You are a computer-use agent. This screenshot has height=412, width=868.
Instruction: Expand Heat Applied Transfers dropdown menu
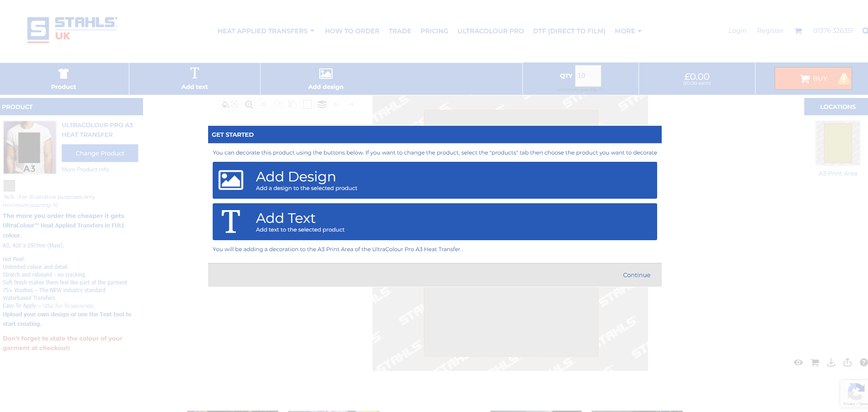point(266,31)
